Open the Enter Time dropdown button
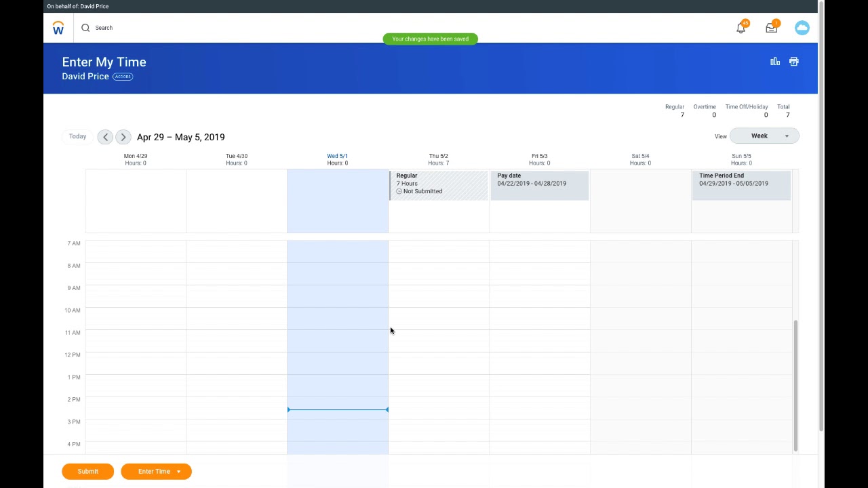The height and width of the screenshot is (488, 868). pos(156,471)
